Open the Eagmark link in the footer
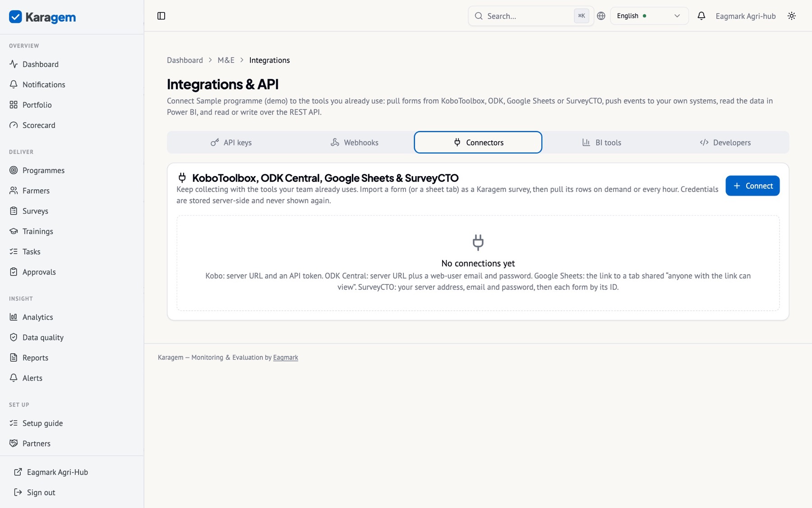Screen dimensions: 812x508 [286, 357]
